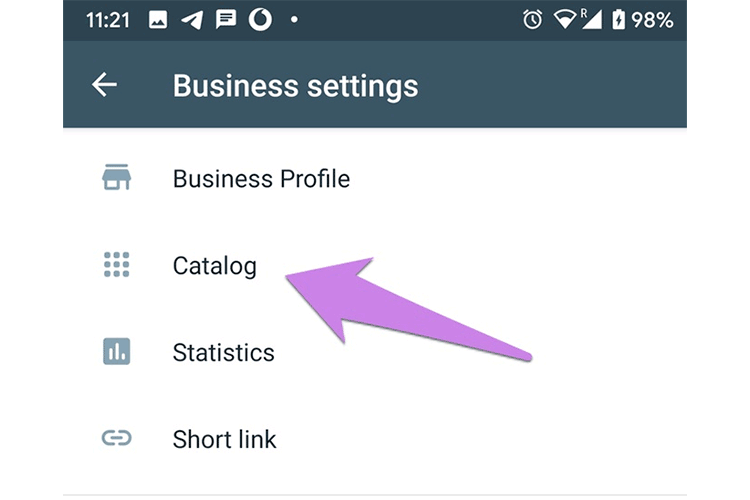Viewport: 750px width, 500px height.
Task: Open the Business Profile settings
Action: (x=261, y=179)
